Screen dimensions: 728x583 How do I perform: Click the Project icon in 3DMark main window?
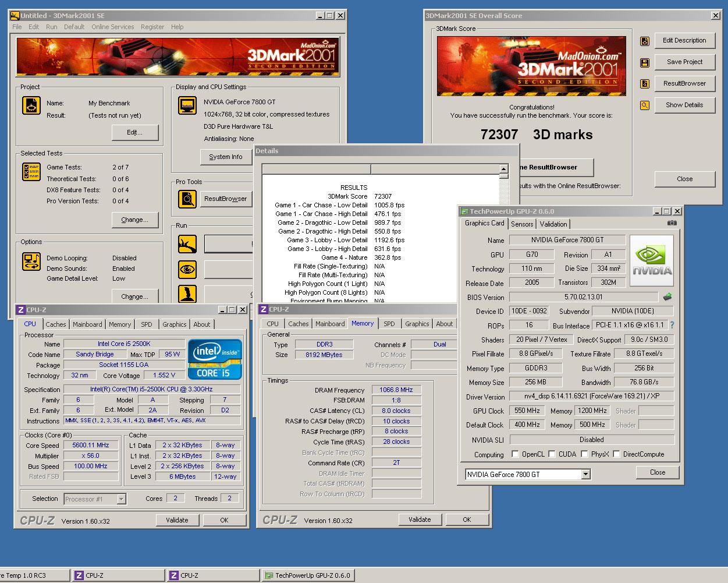point(31,105)
